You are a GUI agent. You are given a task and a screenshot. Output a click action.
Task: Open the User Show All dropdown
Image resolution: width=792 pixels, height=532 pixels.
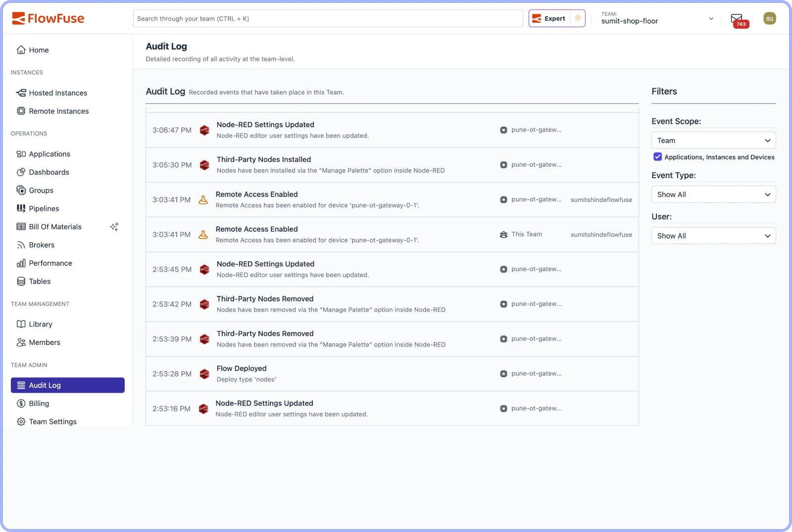tap(713, 236)
